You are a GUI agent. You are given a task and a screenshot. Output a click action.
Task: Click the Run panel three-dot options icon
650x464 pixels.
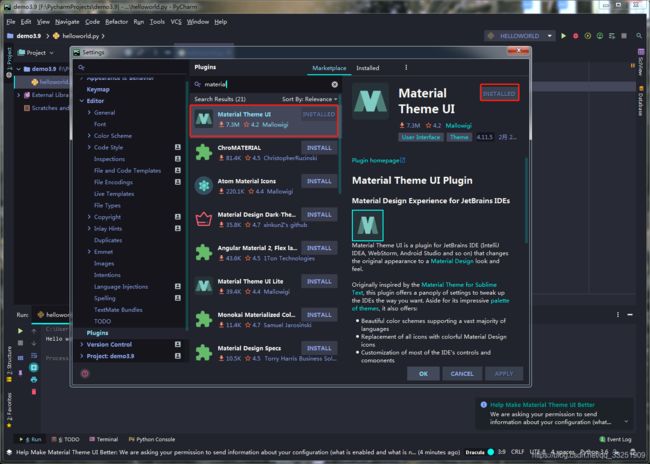(618, 315)
